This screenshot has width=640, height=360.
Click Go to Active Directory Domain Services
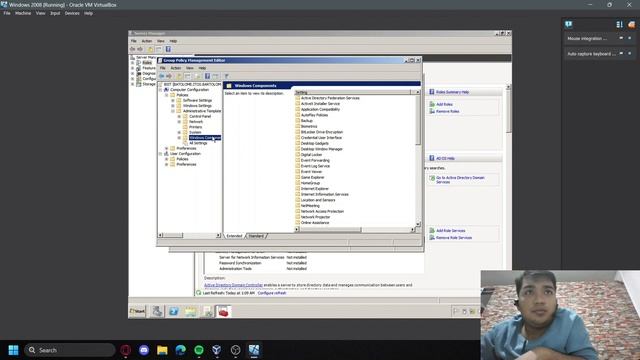tap(460, 180)
